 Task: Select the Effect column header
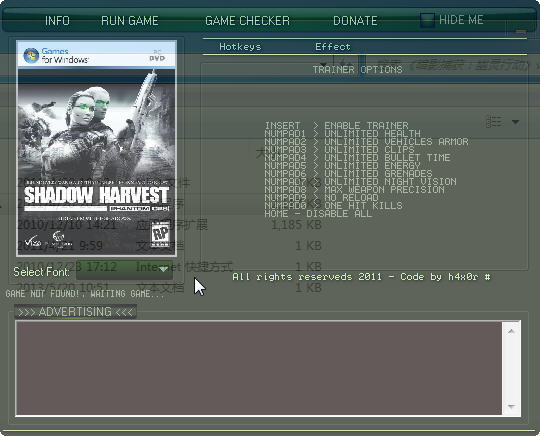(x=333, y=46)
